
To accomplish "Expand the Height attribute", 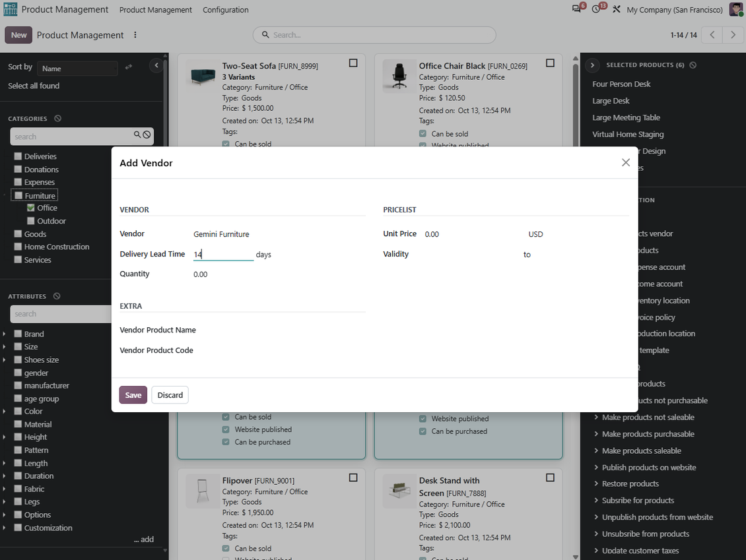I will point(4,437).
